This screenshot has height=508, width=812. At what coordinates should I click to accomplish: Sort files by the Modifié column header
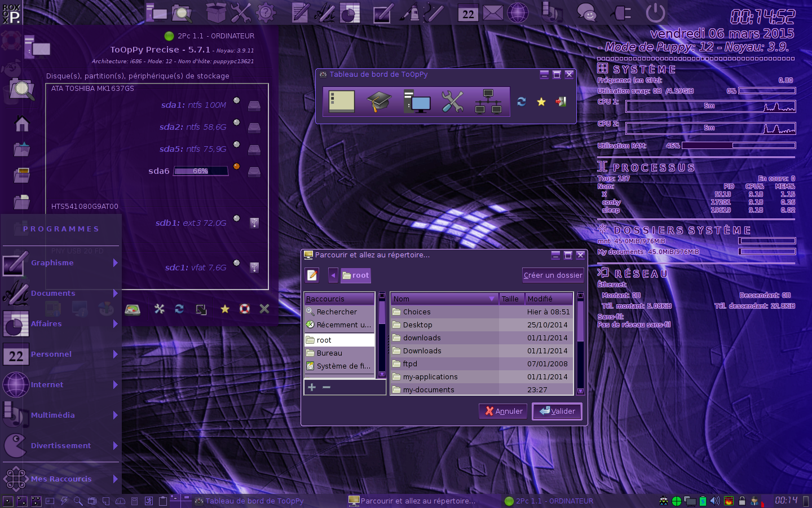click(x=549, y=299)
